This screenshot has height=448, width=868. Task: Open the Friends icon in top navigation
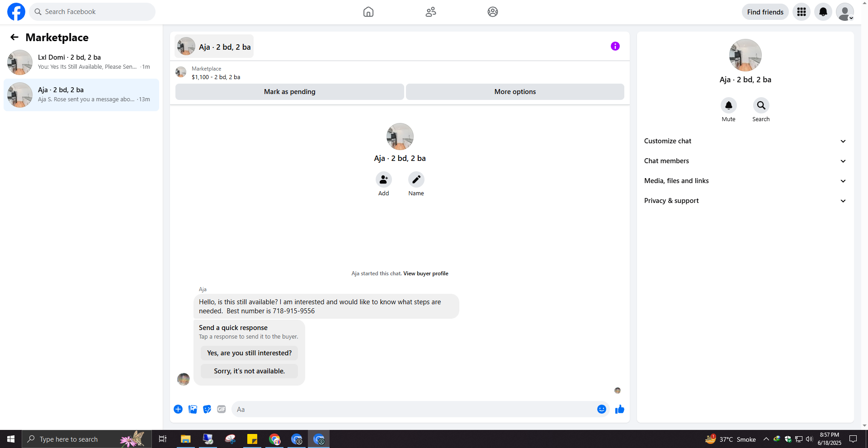point(431,12)
